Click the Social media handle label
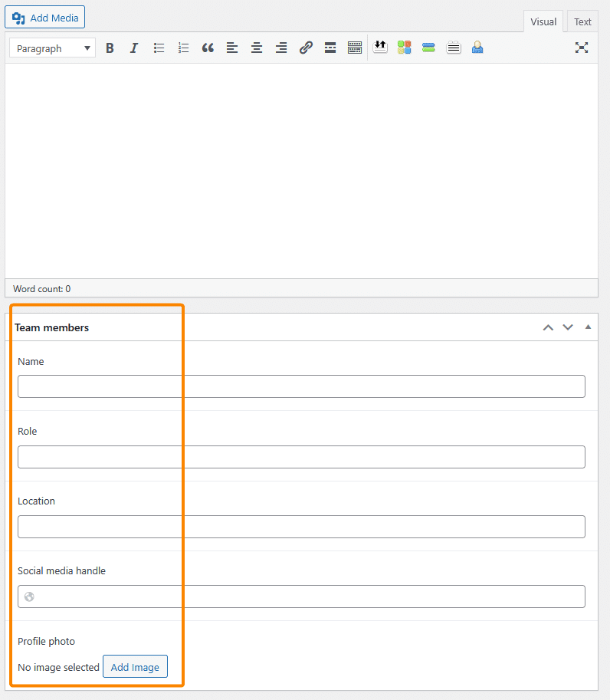 [61, 571]
